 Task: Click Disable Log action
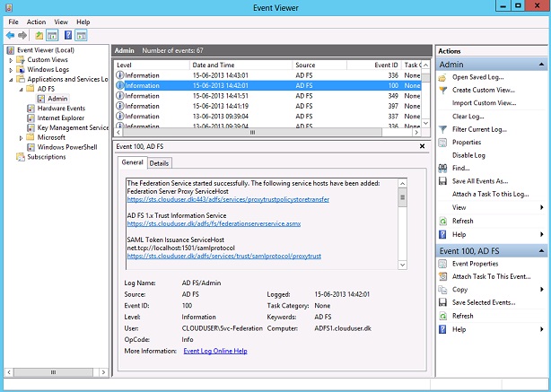[468, 155]
